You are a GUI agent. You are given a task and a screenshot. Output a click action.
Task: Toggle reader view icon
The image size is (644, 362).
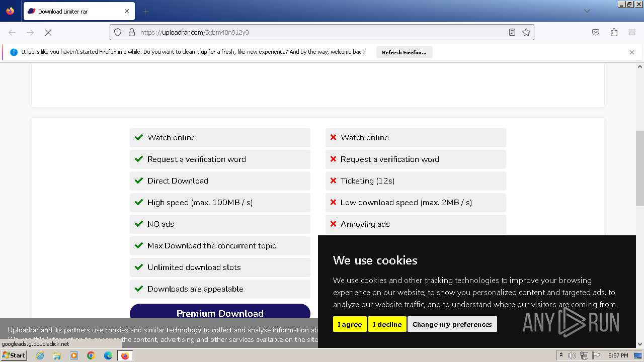coord(512,32)
